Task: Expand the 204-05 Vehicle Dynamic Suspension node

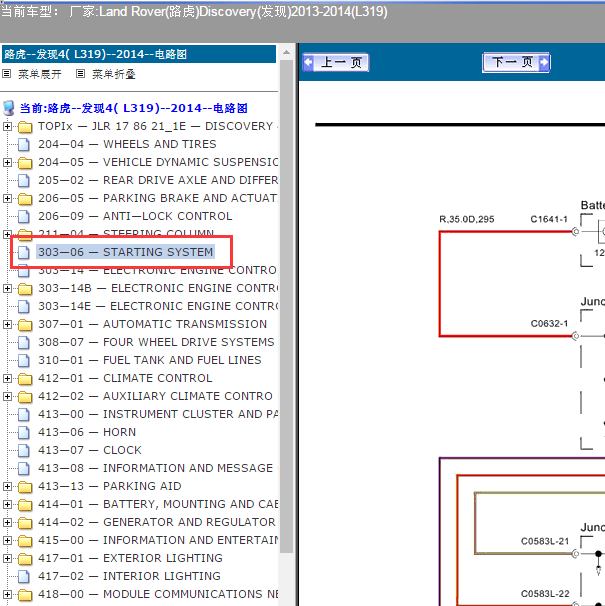Action: tap(7, 162)
